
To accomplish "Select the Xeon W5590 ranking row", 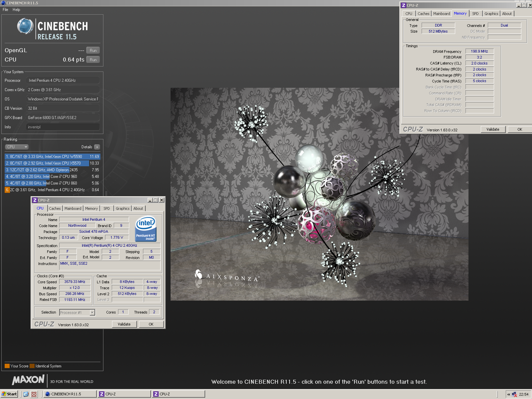I will pos(52,157).
